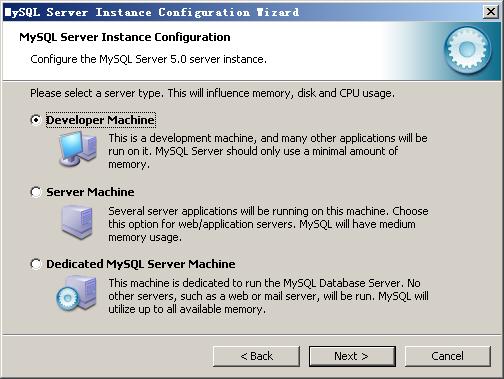The height and width of the screenshot is (379, 504).
Task: Cancel the configuration wizard
Action: click(448, 356)
